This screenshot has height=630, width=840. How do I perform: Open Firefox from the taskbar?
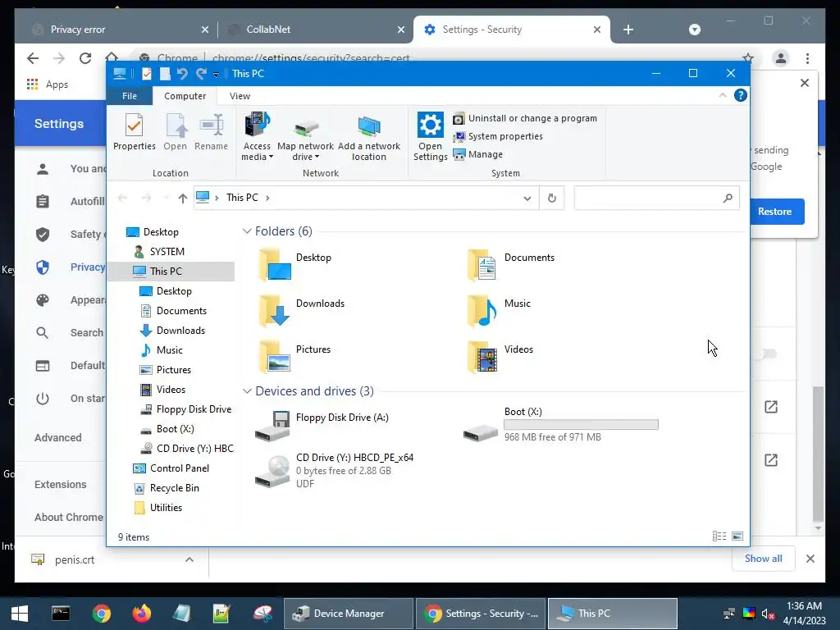click(141, 614)
